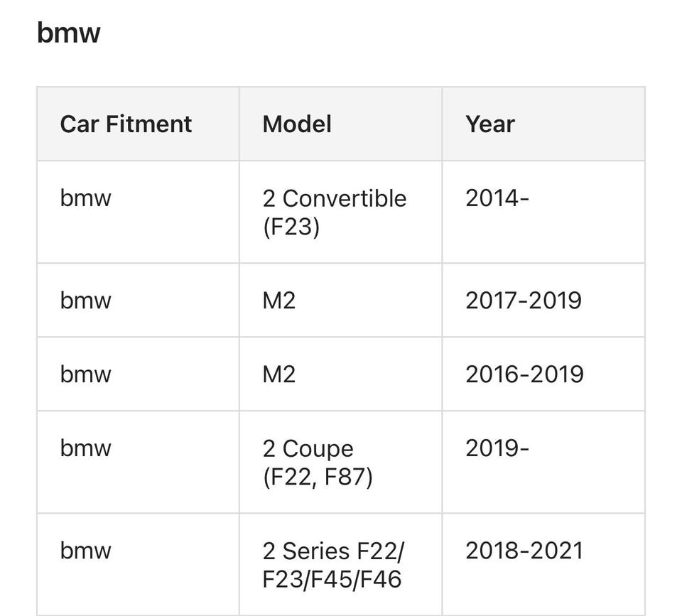The image size is (682, 616).
Task: Select the 2014- year cell
Action: [497, 198]
